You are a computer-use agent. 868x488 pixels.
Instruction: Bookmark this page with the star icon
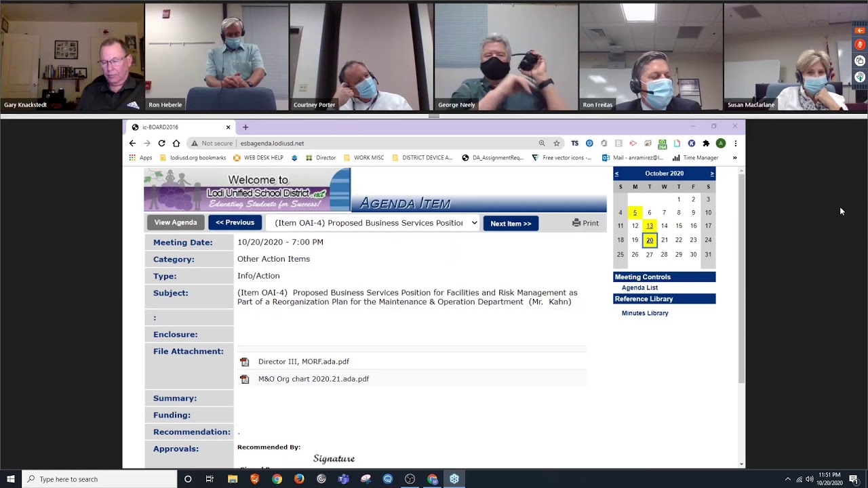click(557, 143)
